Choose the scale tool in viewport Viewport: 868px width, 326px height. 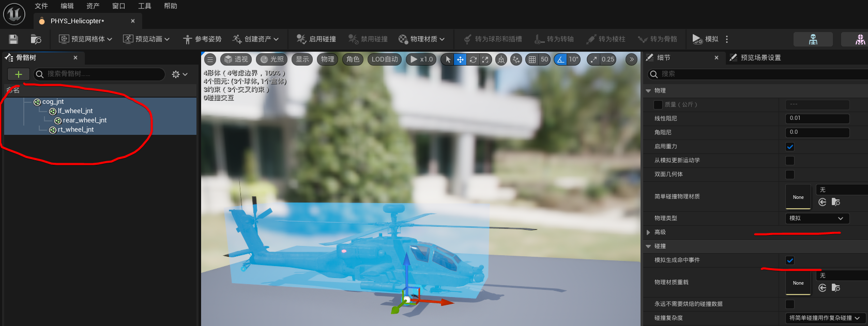coord(485,59)
